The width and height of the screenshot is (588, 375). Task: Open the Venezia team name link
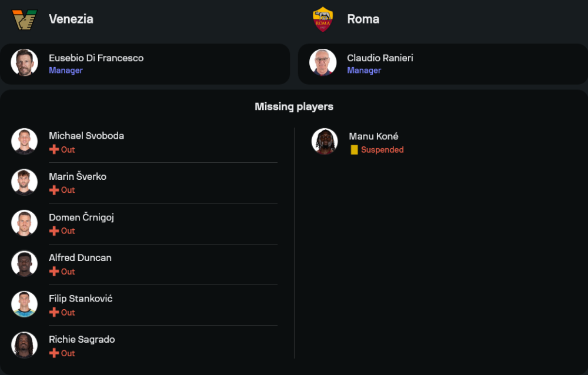coord(71,19)
